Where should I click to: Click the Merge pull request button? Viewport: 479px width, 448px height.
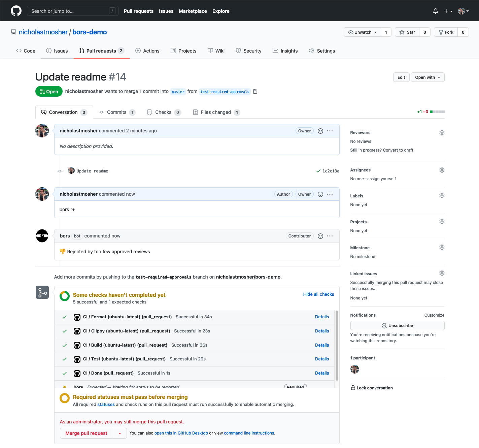tap(86, 433)
